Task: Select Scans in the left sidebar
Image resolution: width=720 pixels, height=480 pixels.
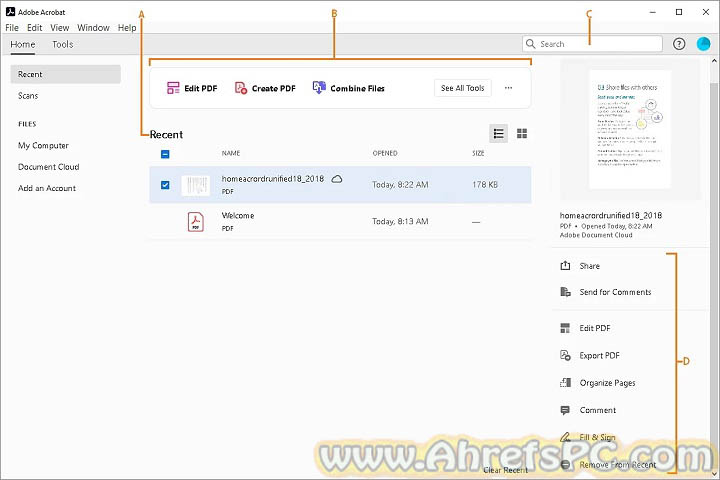Action: 28,96
